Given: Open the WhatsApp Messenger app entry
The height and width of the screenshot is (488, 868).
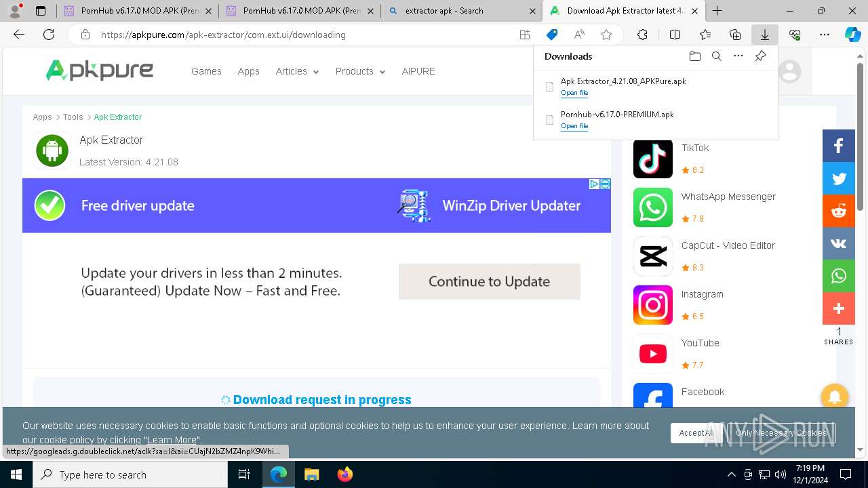Looking at the screenshot, I should click(705, 207).
